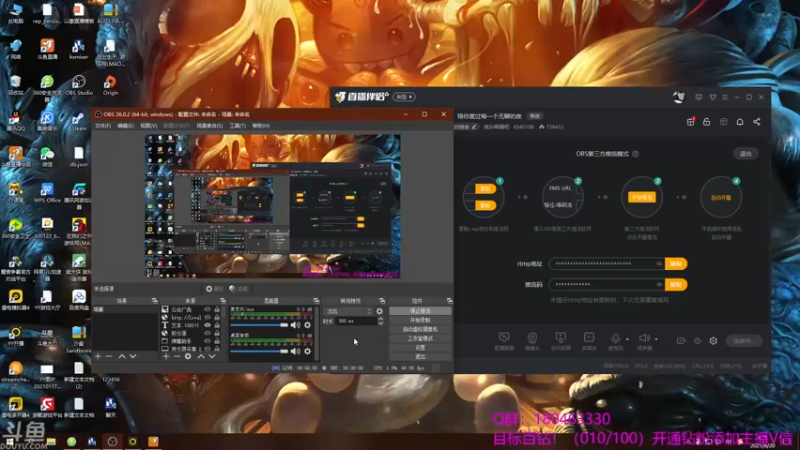Viewport: 800px width, 450px height.
Task: Remove the selected scene in OBS
Action: click(x=109, y=356)
